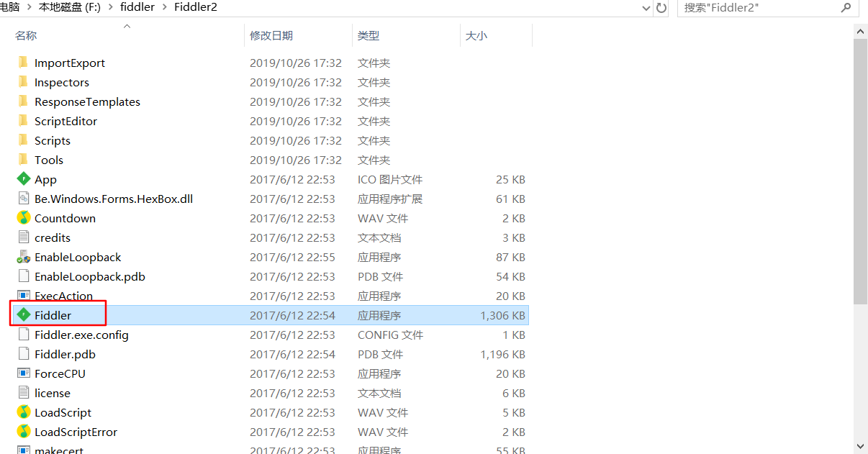Click the 1,196 KB size cell

pos(503,355)
